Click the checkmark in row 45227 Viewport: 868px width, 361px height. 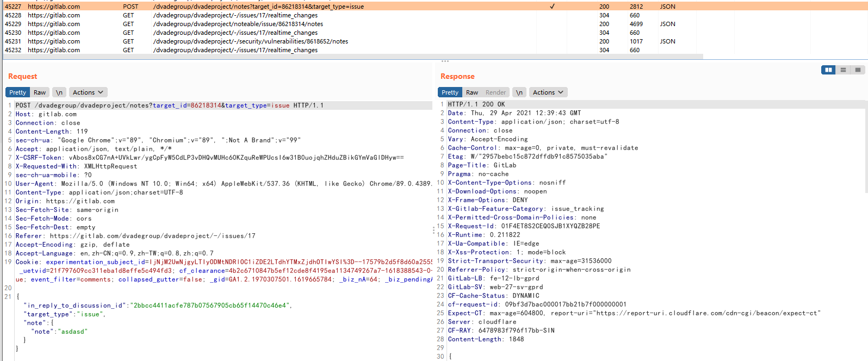(x=552, y=7)
